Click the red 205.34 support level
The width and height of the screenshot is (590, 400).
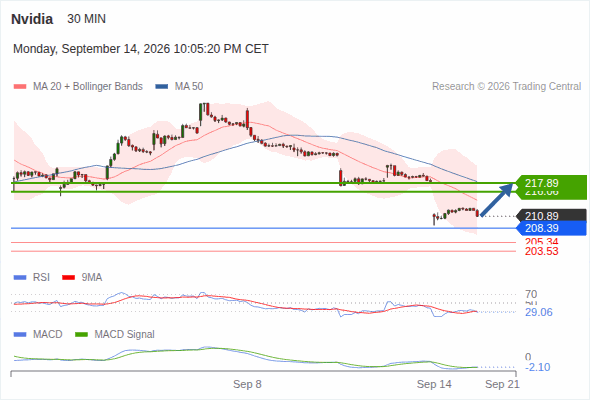coord(541,242)
